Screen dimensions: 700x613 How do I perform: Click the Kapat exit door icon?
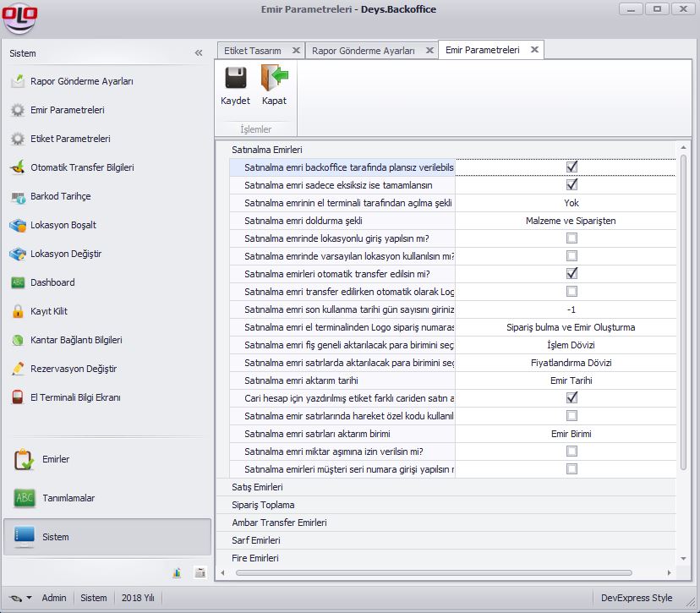[x=274, y=78]
